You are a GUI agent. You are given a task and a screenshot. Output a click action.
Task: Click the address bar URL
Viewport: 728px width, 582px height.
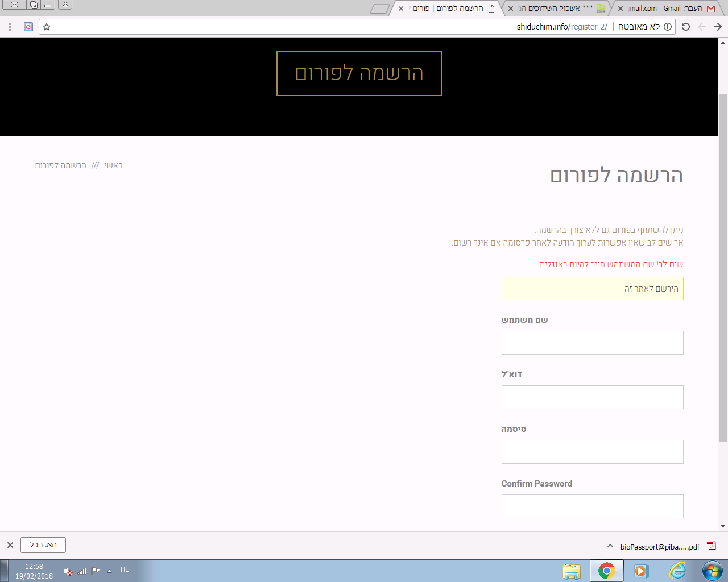click(562, 27)
